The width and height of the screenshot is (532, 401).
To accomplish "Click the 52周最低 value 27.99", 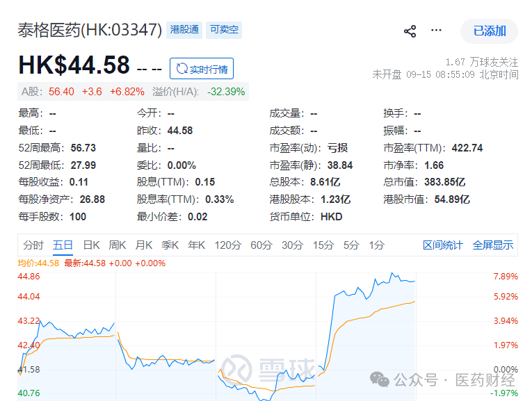I will tap(83, 165).
